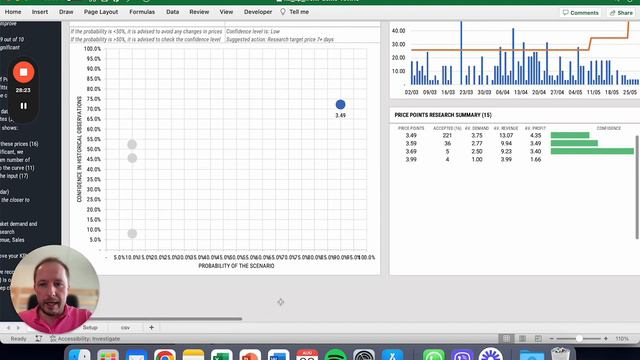Open Trash from the dock
The width and height of the screenshot is (640, 360).
pyautogui.click(x=560, y=354)
